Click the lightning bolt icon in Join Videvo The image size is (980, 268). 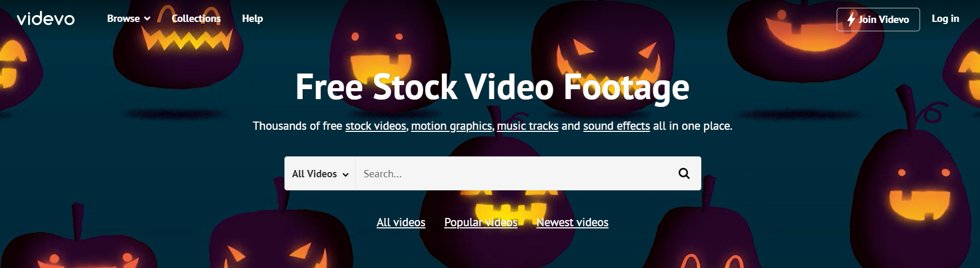point(851,19)
